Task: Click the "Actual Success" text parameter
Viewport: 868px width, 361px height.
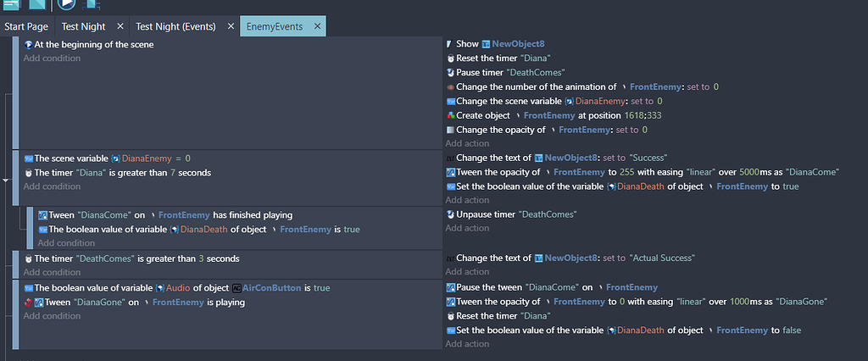Action: point(661,258)
